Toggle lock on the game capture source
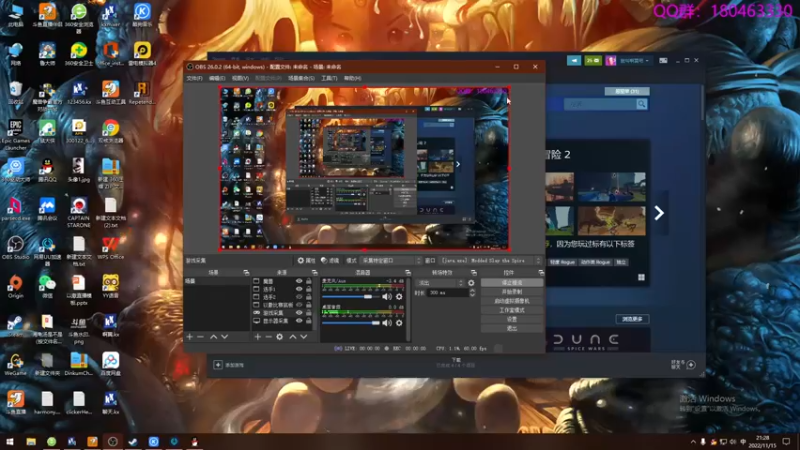 [309, 312]
